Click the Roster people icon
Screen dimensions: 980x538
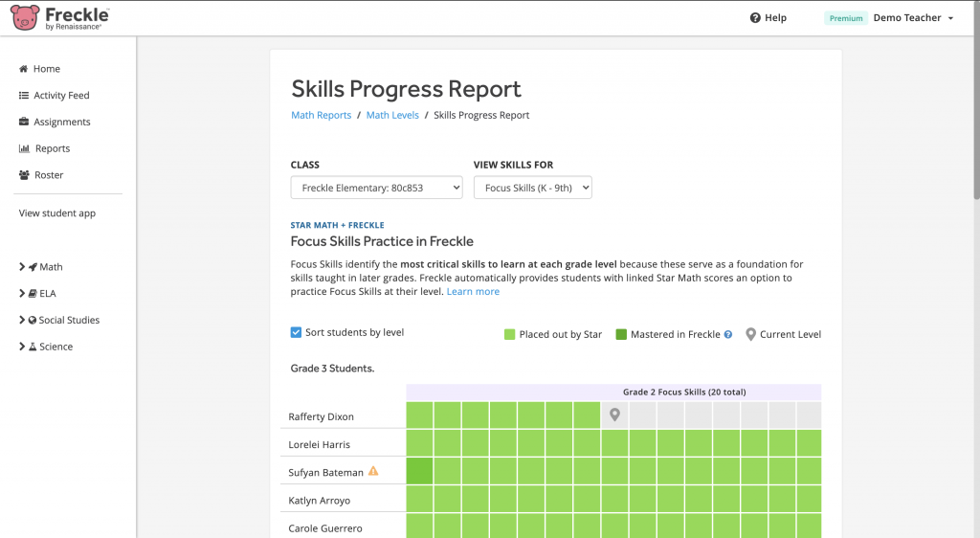click(x=24, y=175)
